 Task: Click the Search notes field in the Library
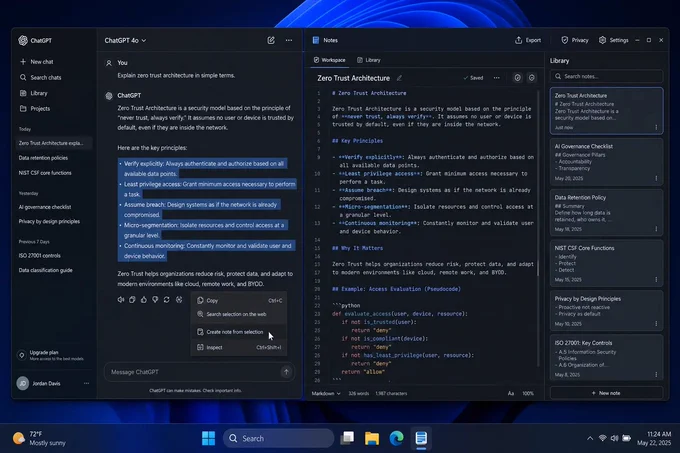coord(606,76)
